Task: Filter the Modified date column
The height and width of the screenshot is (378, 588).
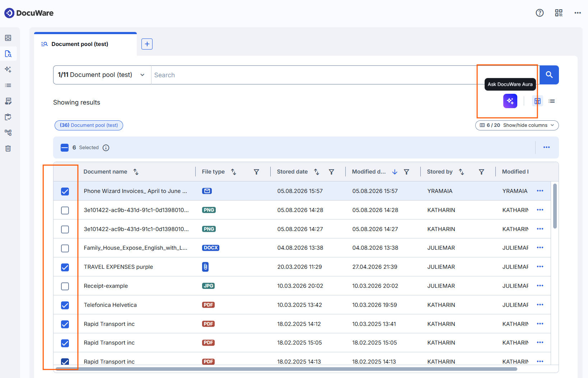Action: 406,172
